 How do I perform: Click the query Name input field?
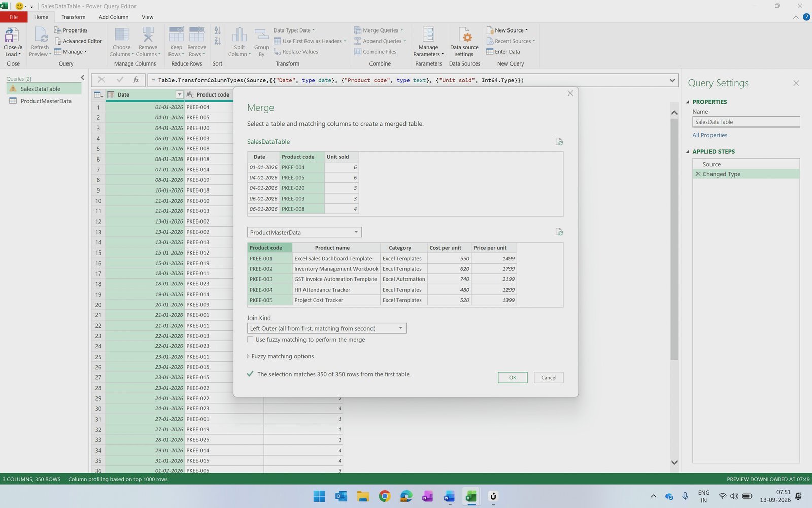[x=746, y=122]
